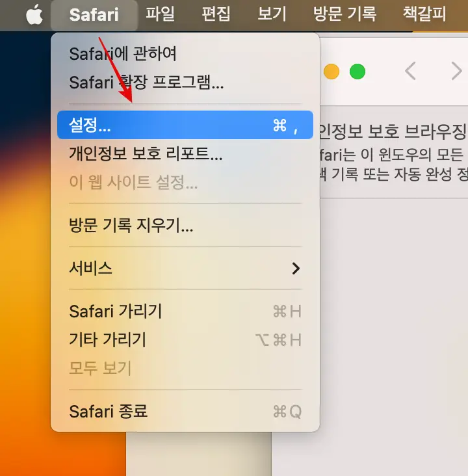
Task: Click the Safari menu bar item
Action: point(94,15)
